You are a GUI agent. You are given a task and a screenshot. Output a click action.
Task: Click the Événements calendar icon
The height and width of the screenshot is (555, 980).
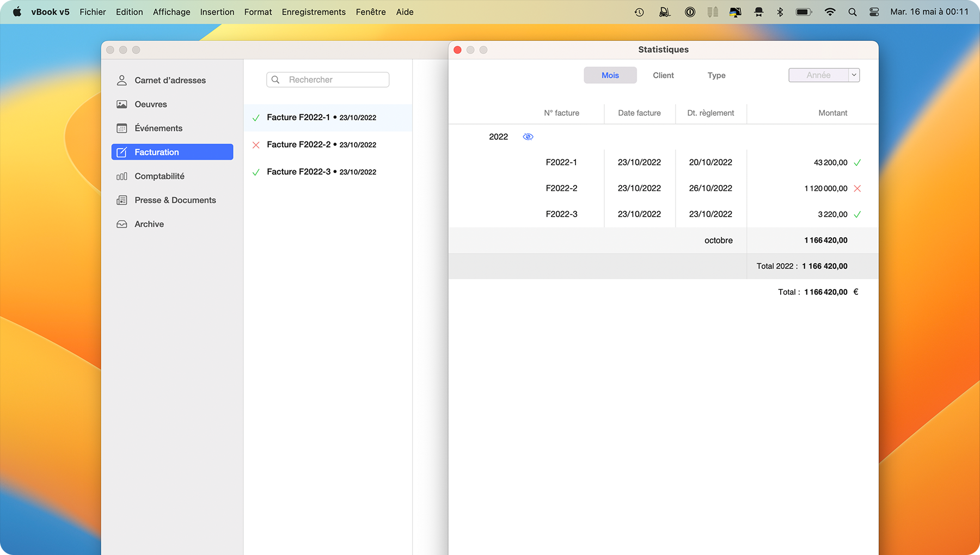122,128
